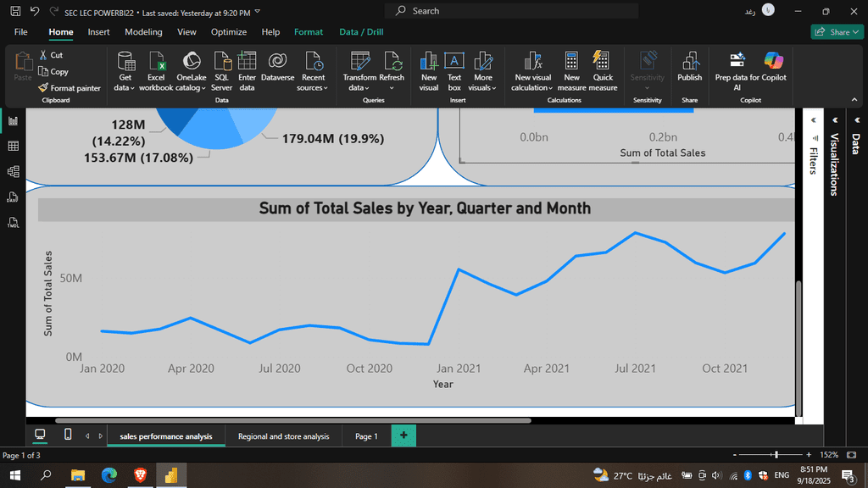This screenshot has height=488, width=868.
Task: Create a Quick measure
Action: [x=603, y=71]
